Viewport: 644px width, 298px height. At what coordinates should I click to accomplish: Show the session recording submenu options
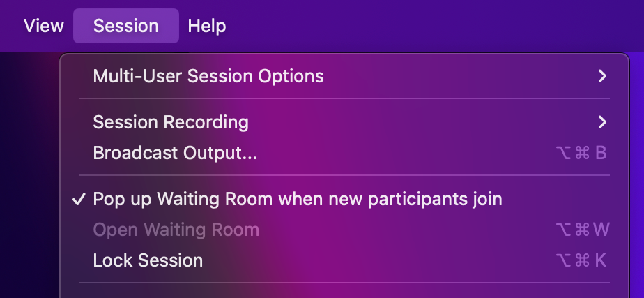[x=171, y=122]
